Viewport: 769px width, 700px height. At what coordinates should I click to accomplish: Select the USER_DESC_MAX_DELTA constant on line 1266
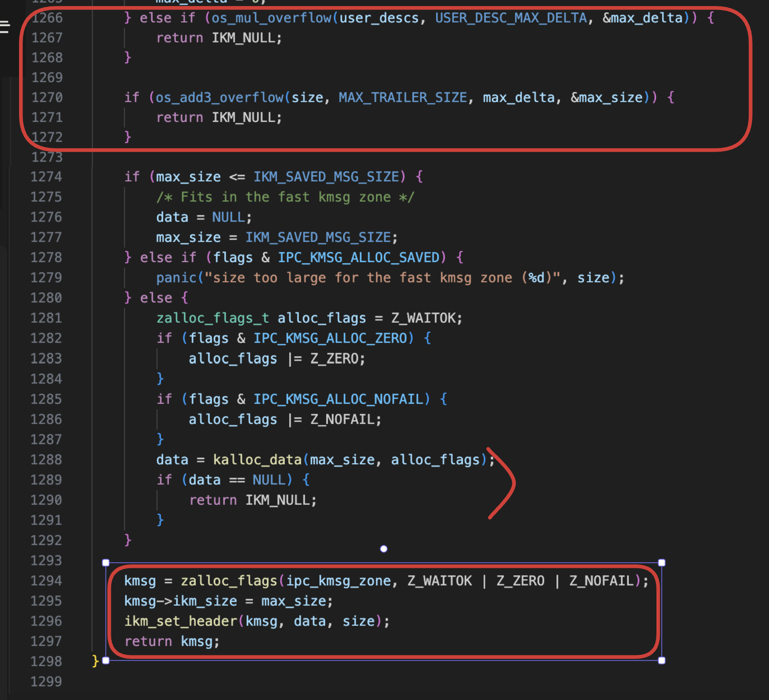click(x=511, y=18)
